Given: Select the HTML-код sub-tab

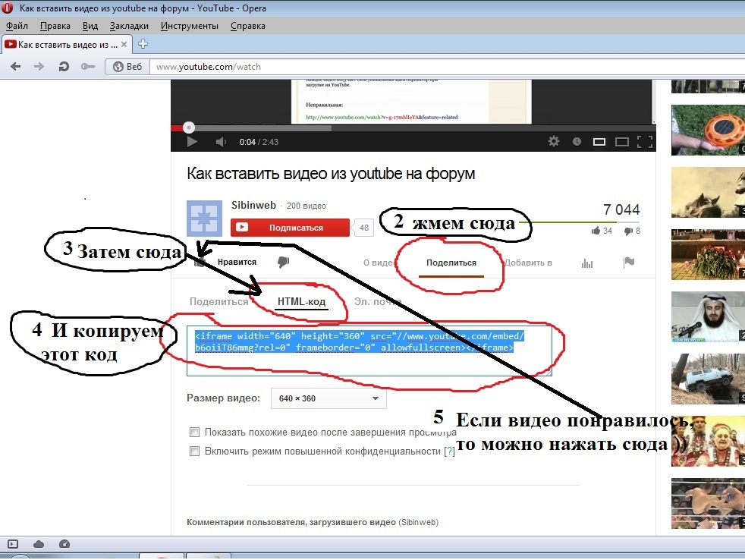Looking at the screenshot, I should [301, 301].
